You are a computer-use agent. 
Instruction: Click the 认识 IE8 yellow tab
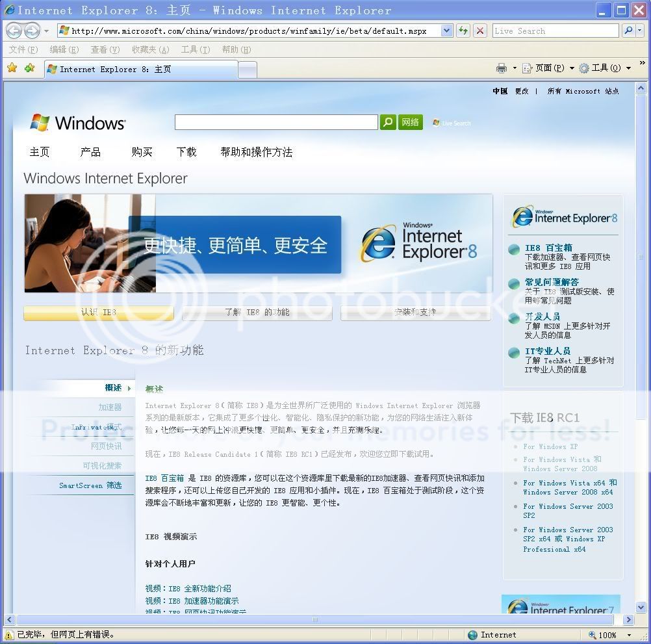pos(98,313)
